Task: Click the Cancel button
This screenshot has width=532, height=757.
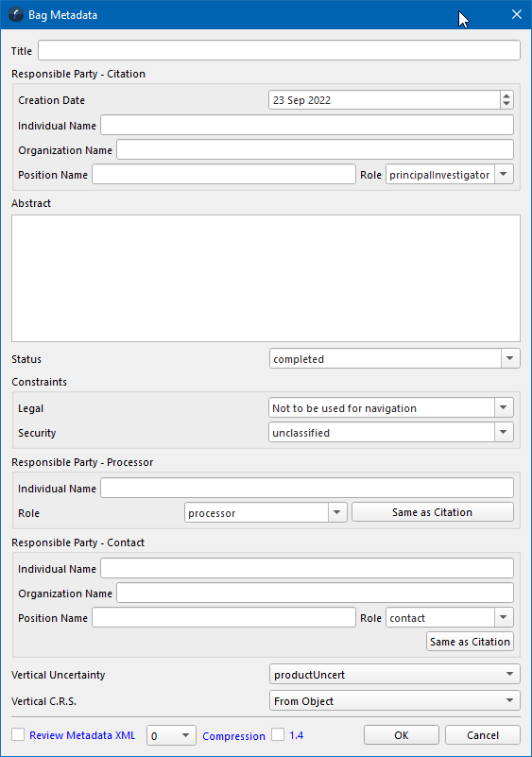Action: click(482, 735)
